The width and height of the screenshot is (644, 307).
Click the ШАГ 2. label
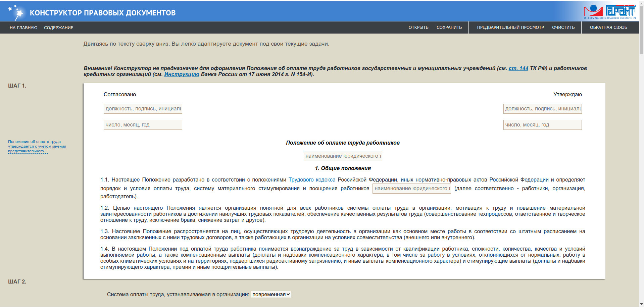(17, 282)
